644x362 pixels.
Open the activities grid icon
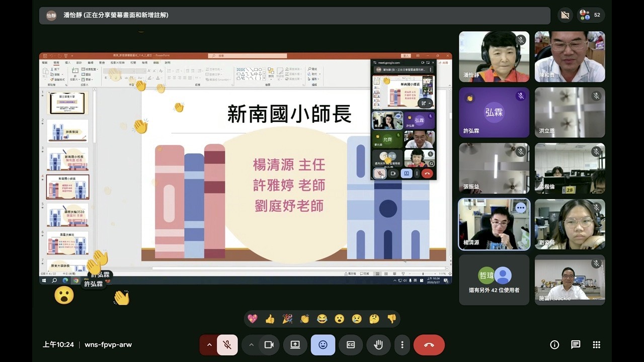point(597,345)
